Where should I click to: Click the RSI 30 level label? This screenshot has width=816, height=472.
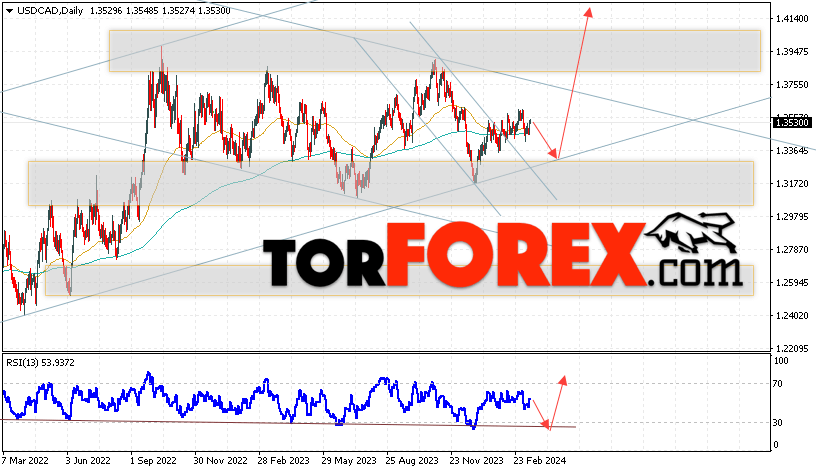(x=777, y=423)
